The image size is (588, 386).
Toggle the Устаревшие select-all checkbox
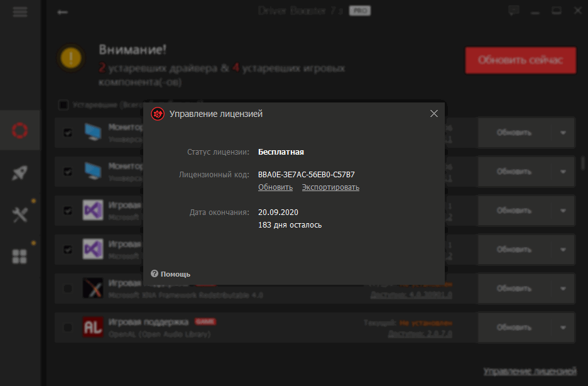click(x=63, y=104)
